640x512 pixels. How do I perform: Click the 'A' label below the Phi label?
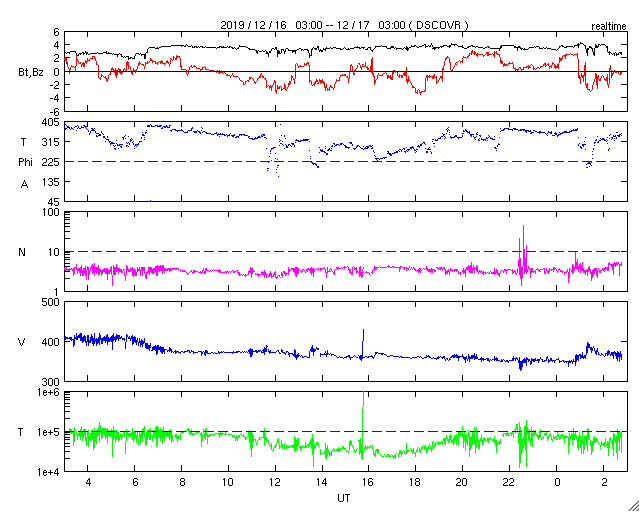point(24,185)
